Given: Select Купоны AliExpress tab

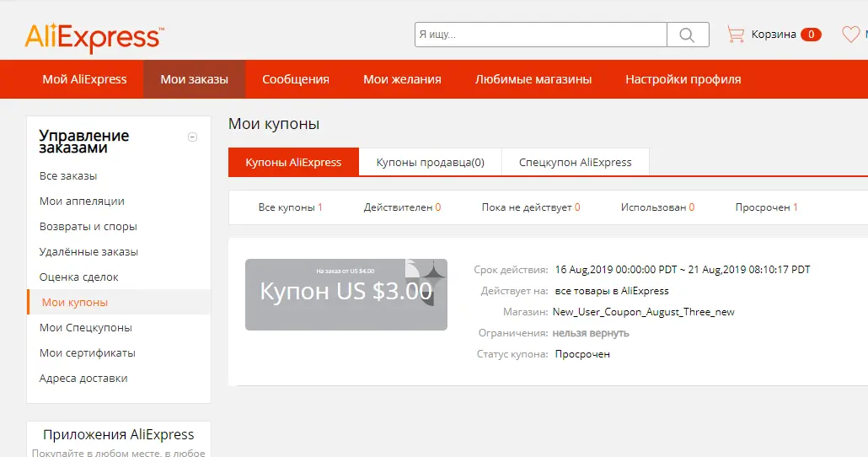Looking at the screenshot, I should [x=293, y=162].
